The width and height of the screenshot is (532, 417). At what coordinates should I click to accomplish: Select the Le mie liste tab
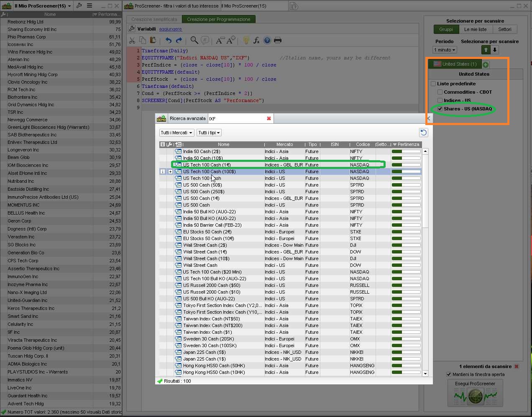(475, 29)
